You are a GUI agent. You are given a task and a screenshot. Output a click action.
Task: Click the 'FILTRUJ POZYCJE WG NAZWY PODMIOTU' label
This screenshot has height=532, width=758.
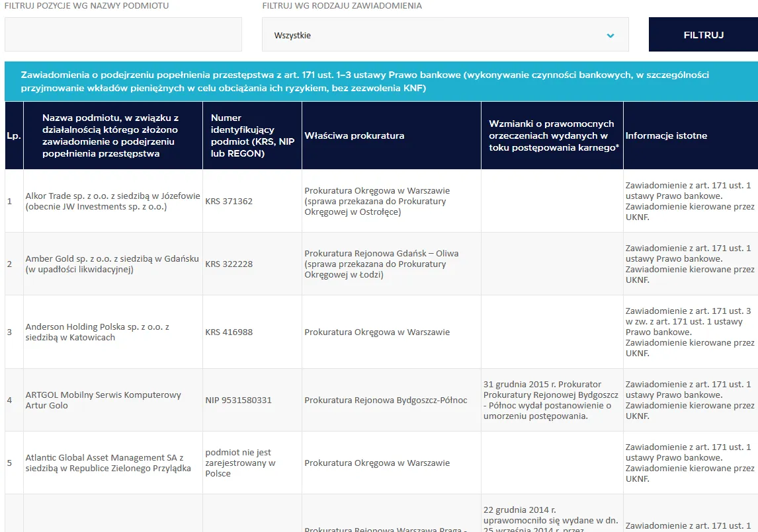(87, 6)
